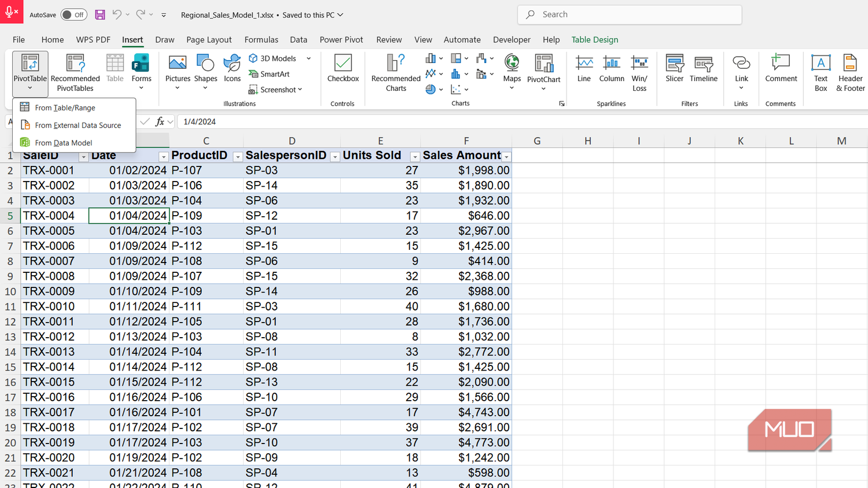Open Recommended PivotTables
The image size is (868, 488).
(x=75, y=73)
